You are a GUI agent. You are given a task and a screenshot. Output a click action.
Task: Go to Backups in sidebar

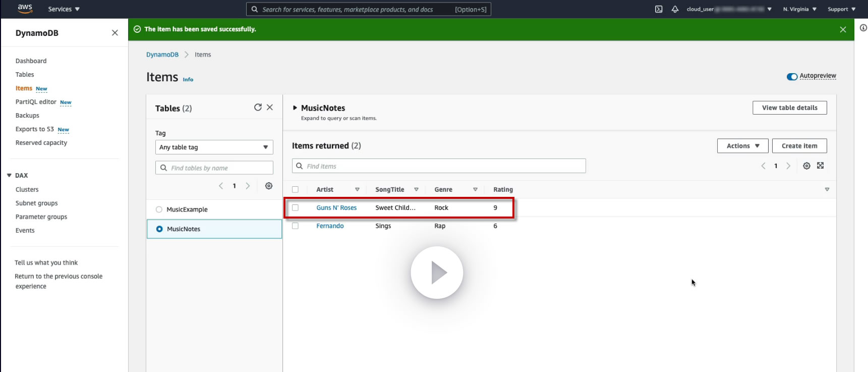(x=27, y=116)
